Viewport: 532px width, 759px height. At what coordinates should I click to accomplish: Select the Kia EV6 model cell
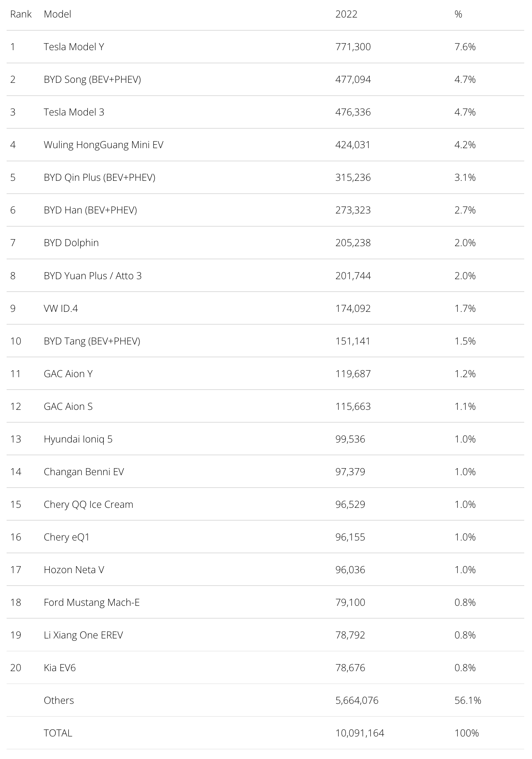59,667
